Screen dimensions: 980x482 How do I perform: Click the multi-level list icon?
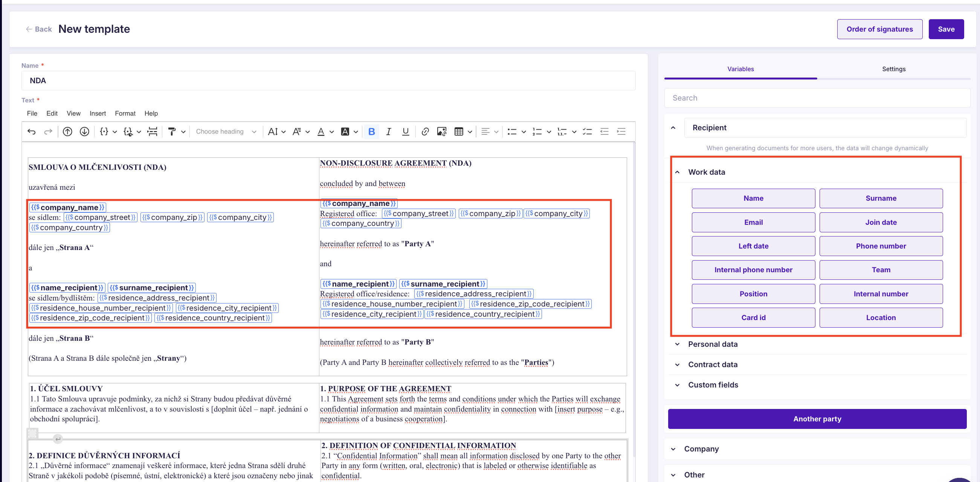(562, 132)
